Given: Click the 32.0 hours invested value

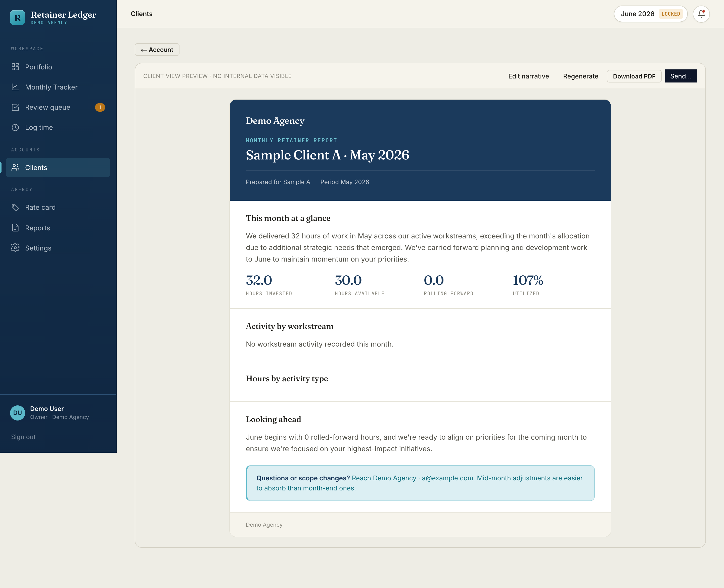Looking at the screenshot, I should point(259,280).
